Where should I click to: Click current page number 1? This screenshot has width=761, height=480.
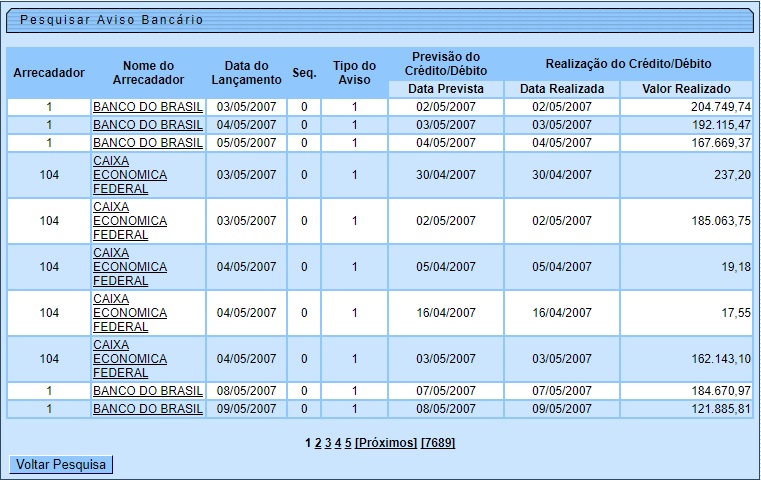click(x=308, y=443)
